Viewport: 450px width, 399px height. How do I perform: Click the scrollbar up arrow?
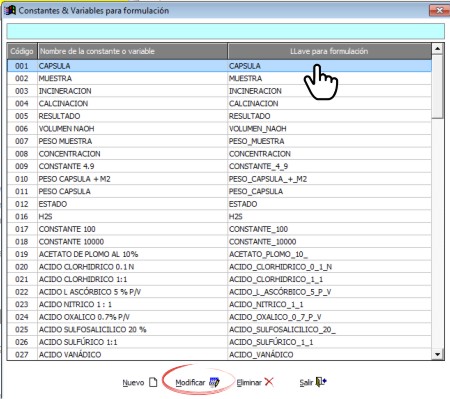[437, 49]
